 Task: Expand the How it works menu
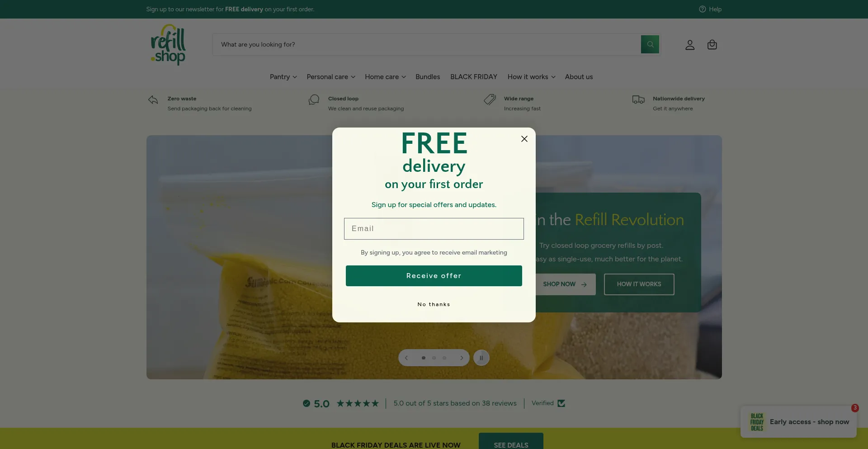(531, 77)
